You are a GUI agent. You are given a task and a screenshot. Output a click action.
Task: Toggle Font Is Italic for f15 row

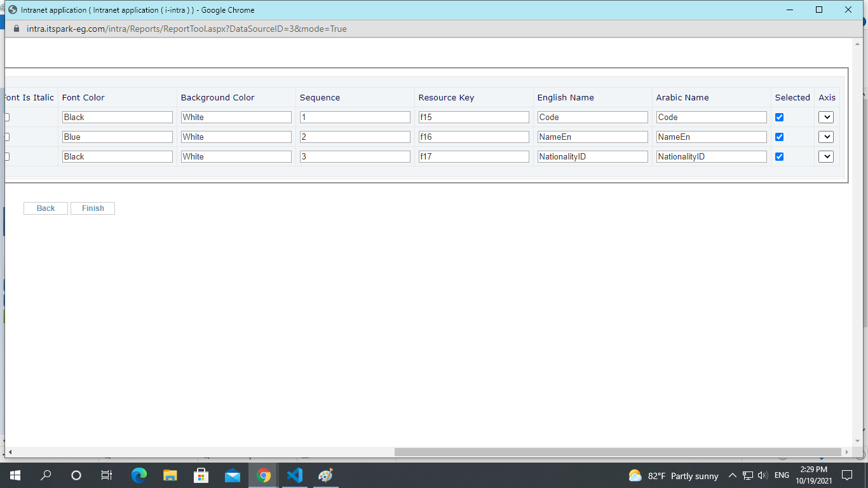pyautogui.click(x=7, y=117)
